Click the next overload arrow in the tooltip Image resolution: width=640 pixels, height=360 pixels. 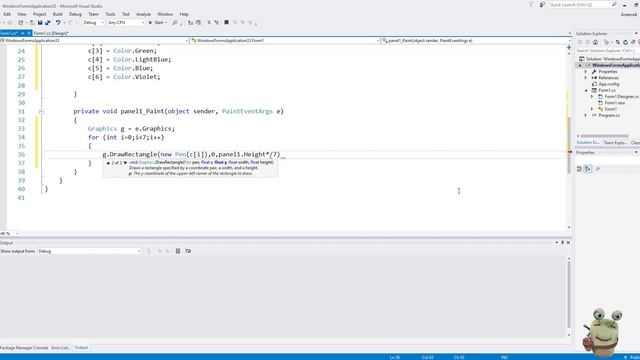(x=125, y=163)
